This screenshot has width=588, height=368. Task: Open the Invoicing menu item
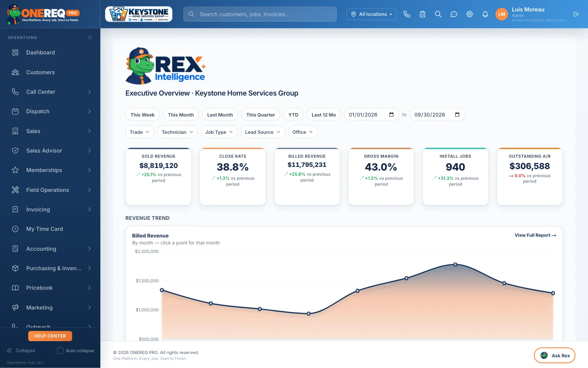[x=50, y=210]
